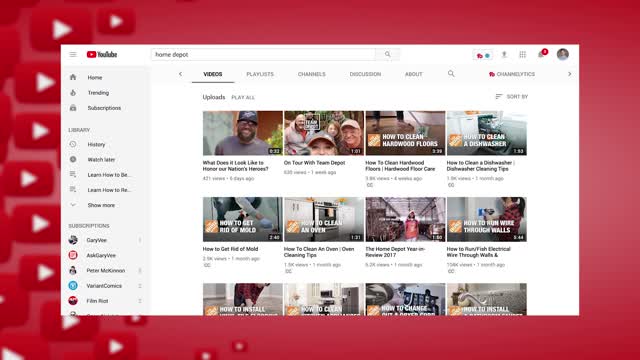Open the Channelytics tab
The width and height of the screenshot is (640, 360).
point(512,74)
